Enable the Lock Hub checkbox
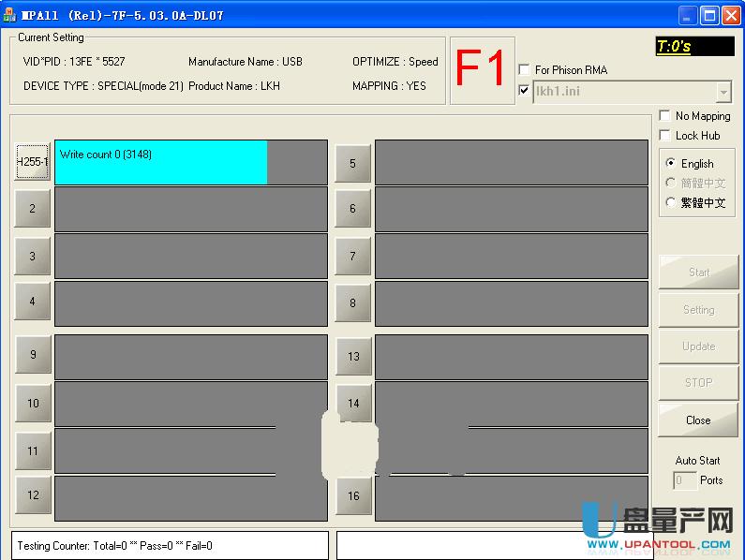The height and width of the screenshot is (560, 745). coord(664,136)
